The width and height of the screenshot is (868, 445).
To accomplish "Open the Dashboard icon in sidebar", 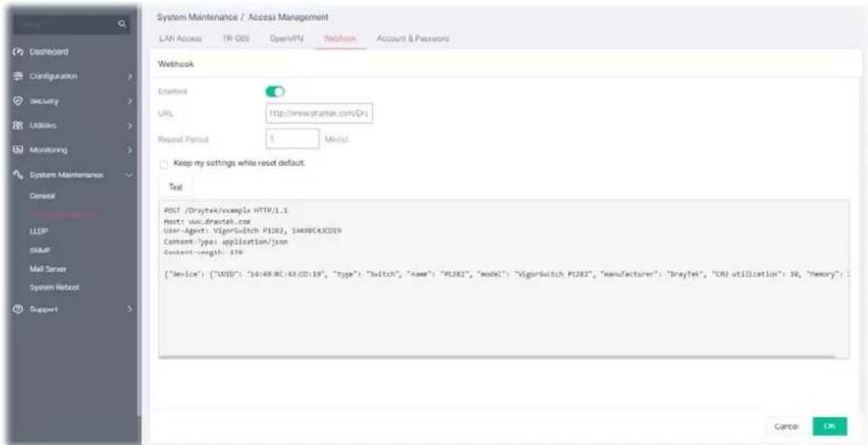I will (16, 52).
